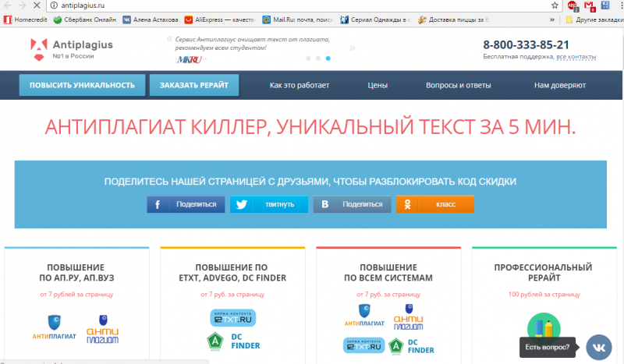This screenshot has height=364, width=624.
Task: Open the Другие закладки folder
Action: (594, 19)
